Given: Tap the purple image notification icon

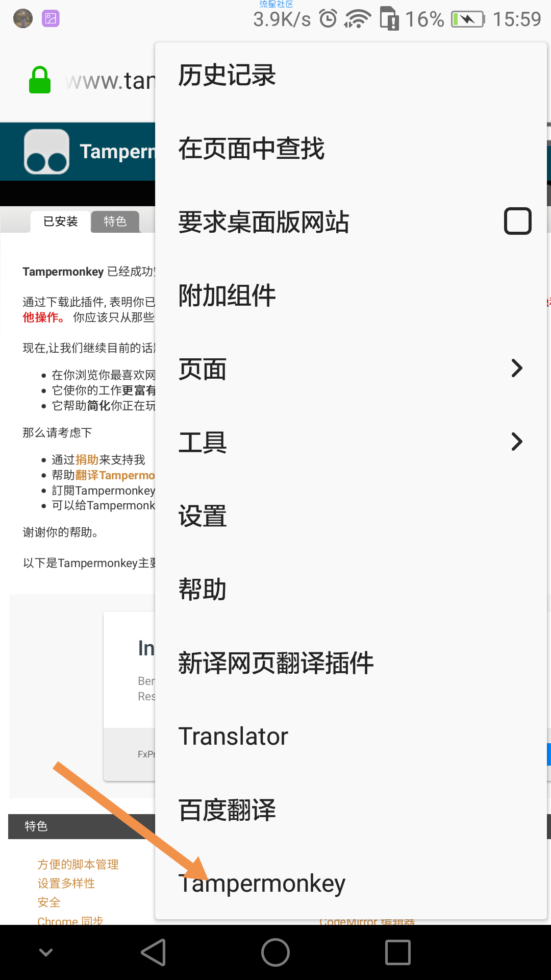Looking at the screenshot, I should pos(51,19).
